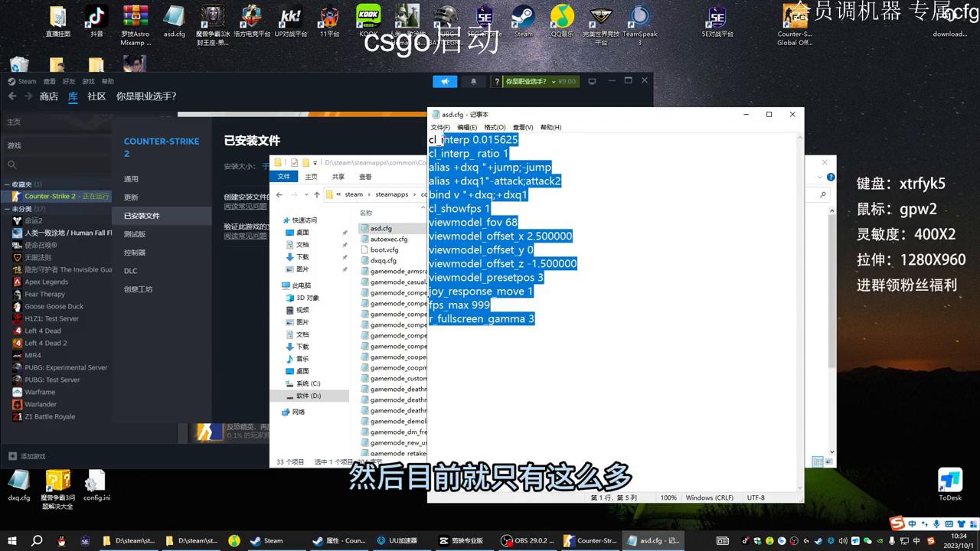Toggle the pin for 图片 in Quick access

(345, 268)
